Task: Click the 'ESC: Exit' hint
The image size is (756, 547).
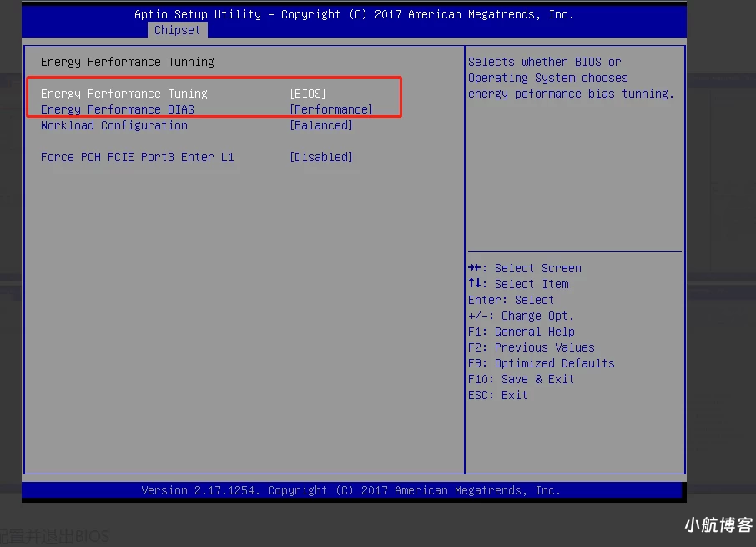Action: 497,396
